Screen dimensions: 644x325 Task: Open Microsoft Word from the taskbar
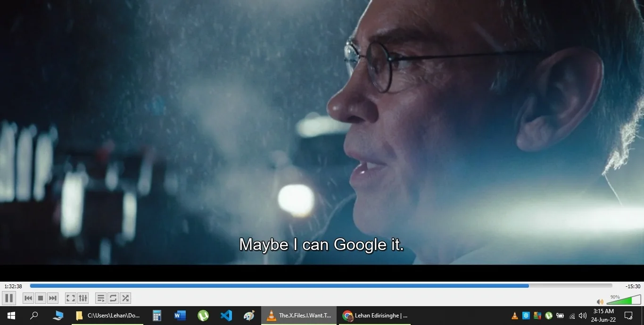coord(180,316)
